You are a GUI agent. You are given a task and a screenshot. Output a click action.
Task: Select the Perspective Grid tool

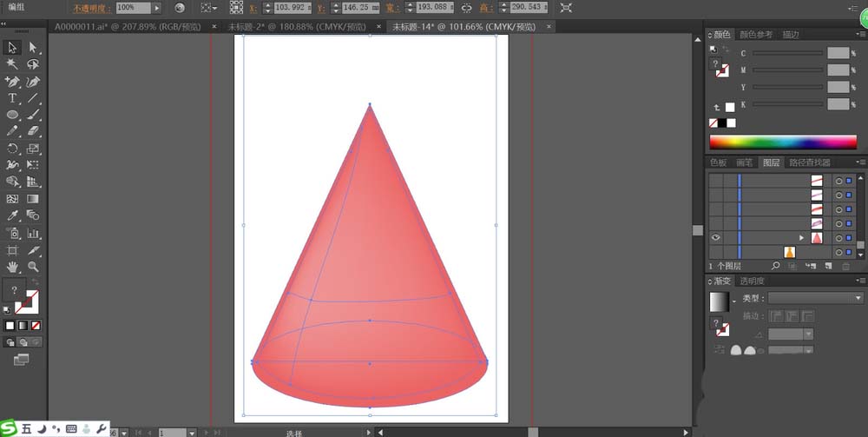pos(33,182)
